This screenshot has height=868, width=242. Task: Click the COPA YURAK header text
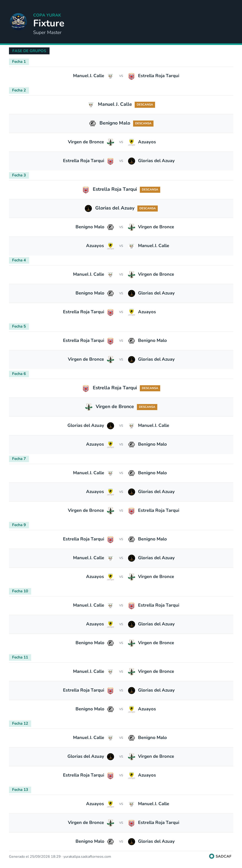coord(47,15)
